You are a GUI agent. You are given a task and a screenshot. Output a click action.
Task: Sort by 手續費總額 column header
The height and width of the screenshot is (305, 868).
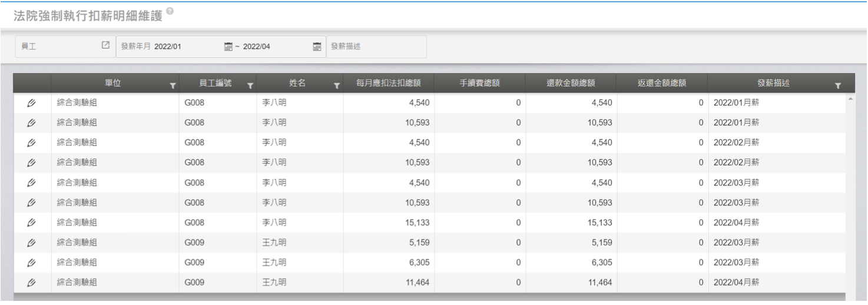click(x=480, y=84)
